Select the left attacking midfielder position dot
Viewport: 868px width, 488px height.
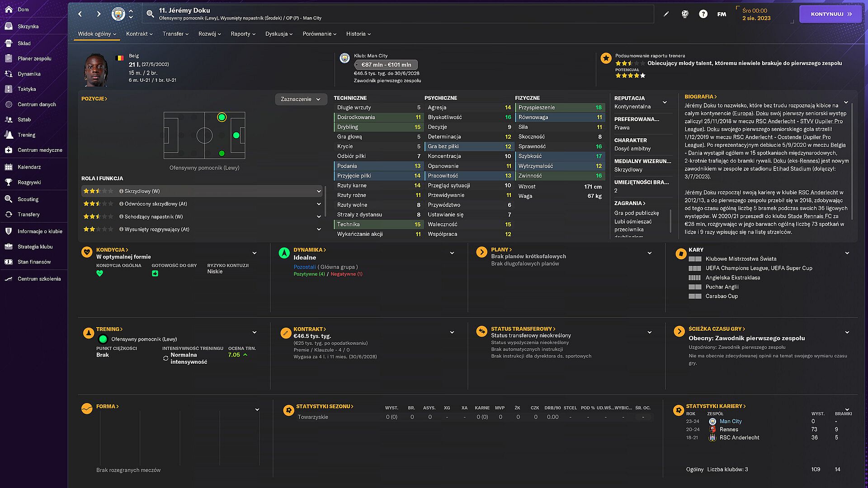click(x=222, y=117)
